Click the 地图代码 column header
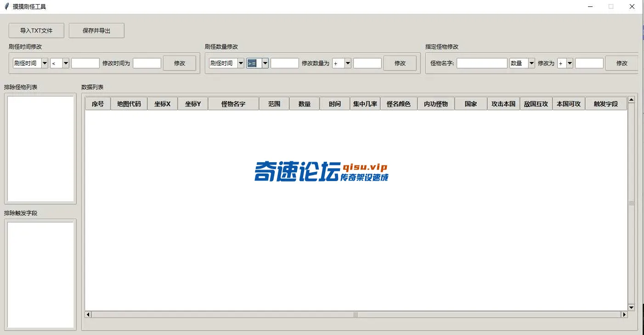This screenshot has width=644, height=335. (x=129, y=104)
